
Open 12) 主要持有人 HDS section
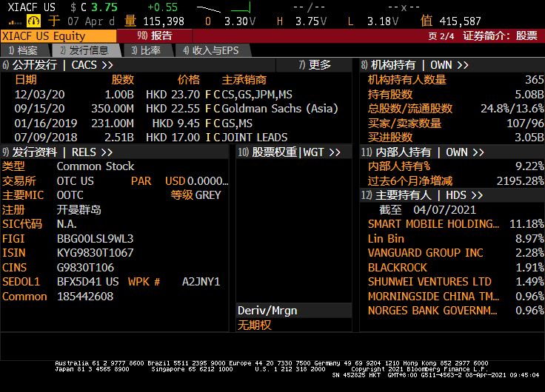coord(422,195)
